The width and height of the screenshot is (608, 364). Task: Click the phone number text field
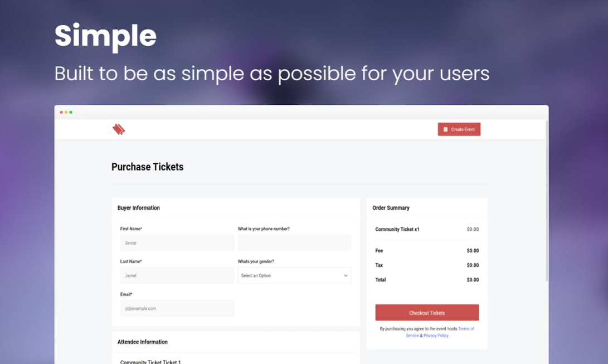click(294, 242)
